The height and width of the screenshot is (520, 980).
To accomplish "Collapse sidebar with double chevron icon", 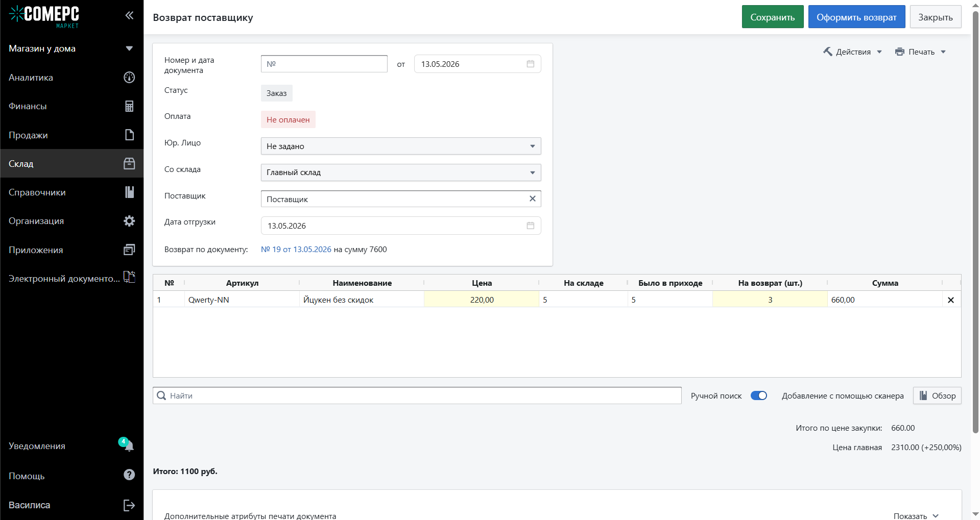I will (129, 15).
